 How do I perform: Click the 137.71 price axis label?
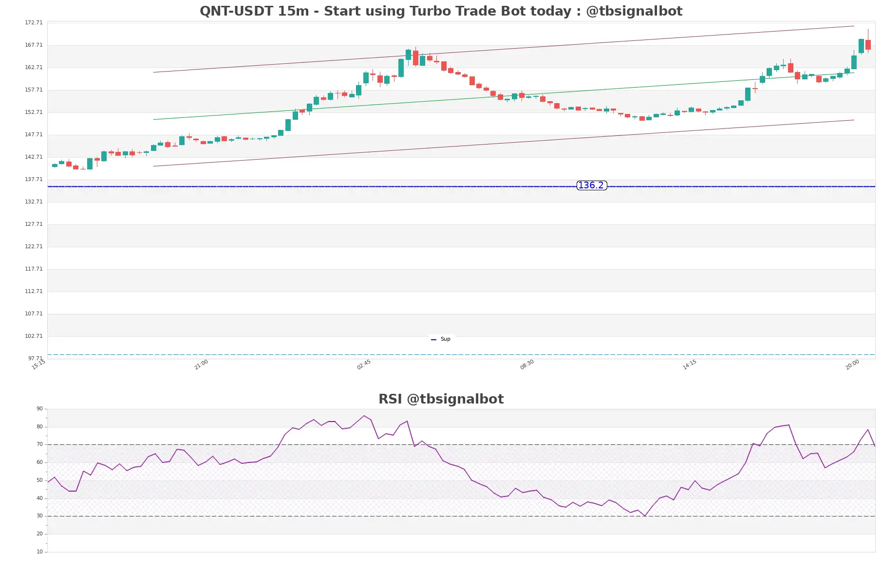pos(34,179)
